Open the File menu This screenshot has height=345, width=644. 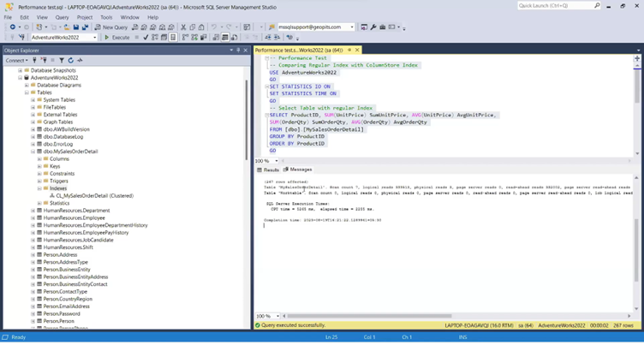[x=8, y=17]
